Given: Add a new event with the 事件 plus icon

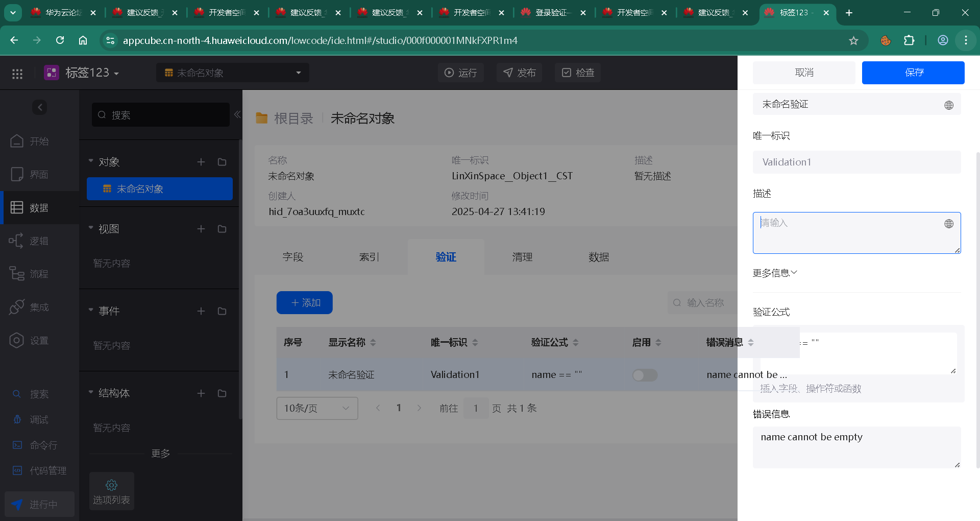Looking at the screenshot, I should (201, 311).
